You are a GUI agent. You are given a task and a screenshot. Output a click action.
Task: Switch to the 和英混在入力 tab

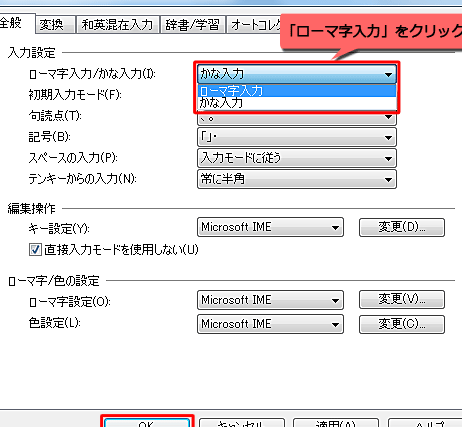118,25
